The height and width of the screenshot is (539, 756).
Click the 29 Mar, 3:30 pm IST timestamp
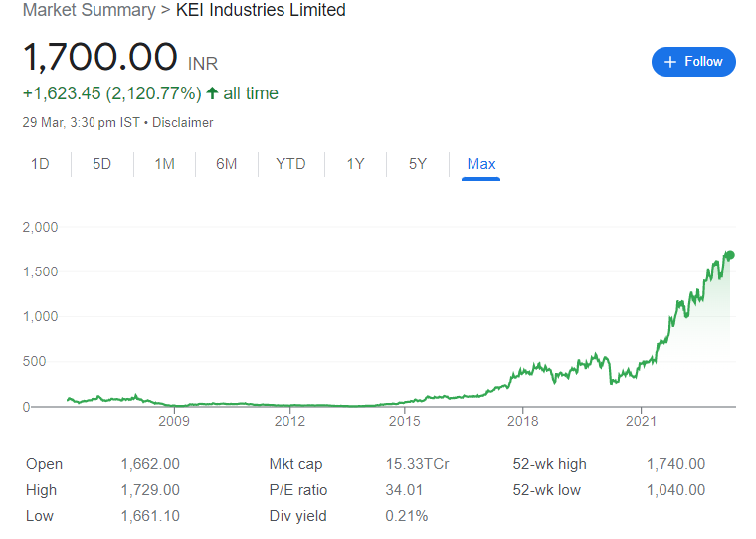click(81, 123)
